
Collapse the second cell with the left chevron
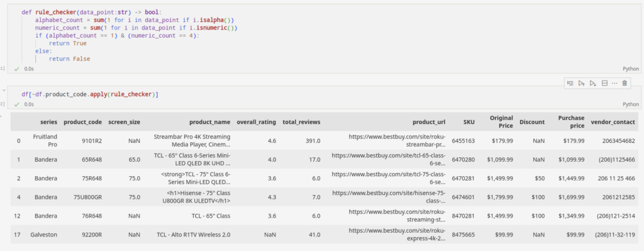pos(4,90)
